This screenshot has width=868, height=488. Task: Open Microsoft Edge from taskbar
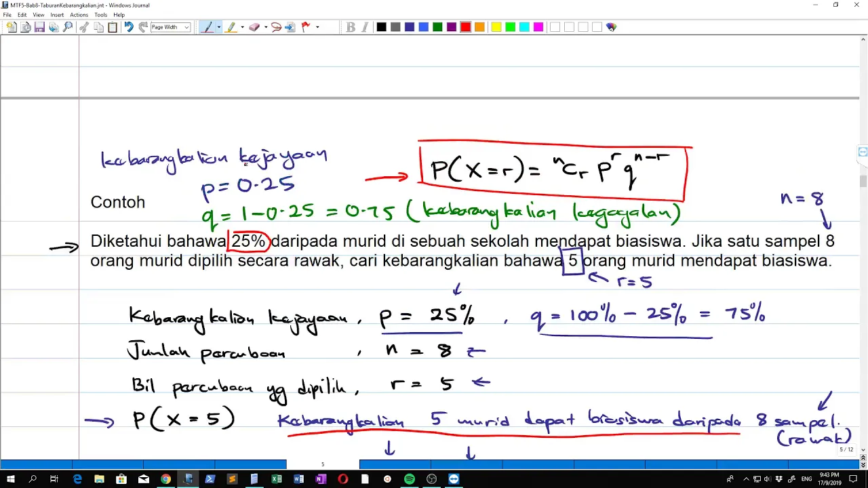(77, 479)
